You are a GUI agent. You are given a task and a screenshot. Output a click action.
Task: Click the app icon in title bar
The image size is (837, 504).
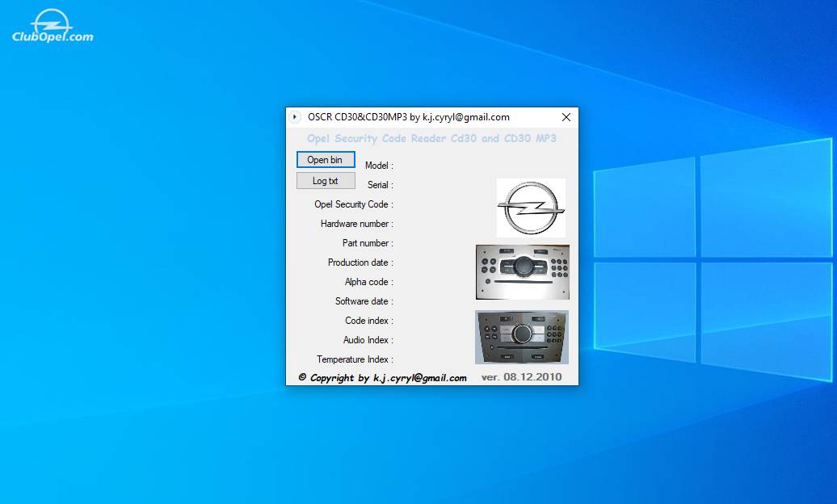click(x=295, y=117)
